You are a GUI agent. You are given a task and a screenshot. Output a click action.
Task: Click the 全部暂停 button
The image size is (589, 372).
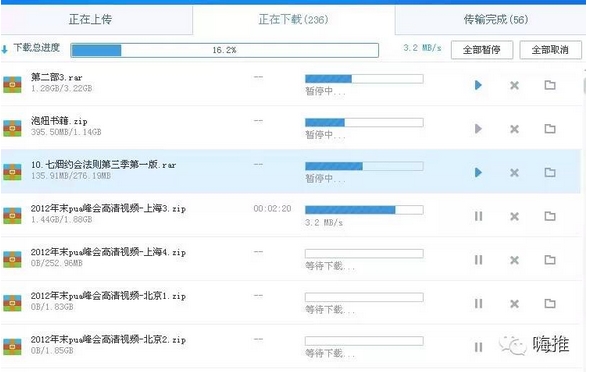(x=482, y=50)
